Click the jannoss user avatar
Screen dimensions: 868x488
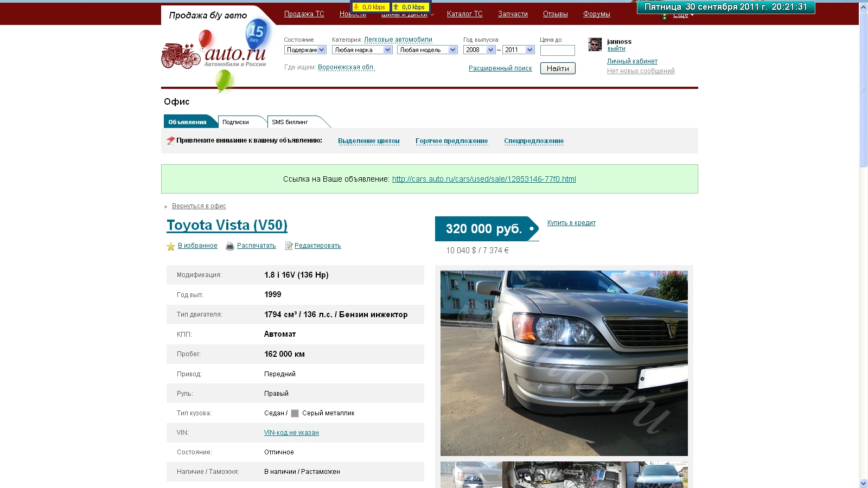[x=595, y=44]
